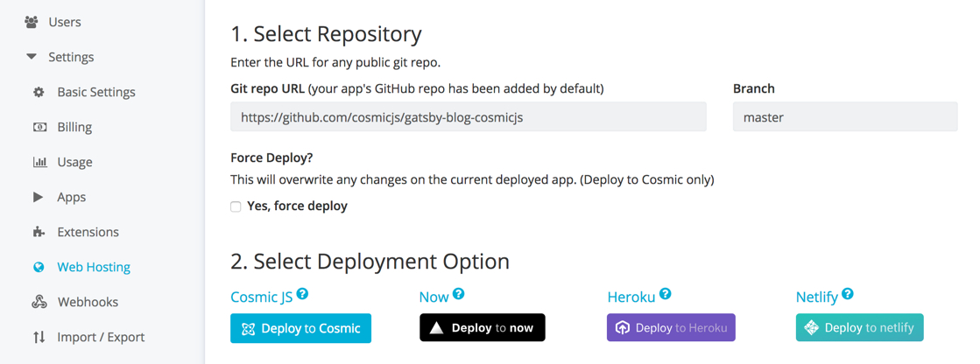Click the Deploy to Cosmic button
The image size is (980, 364).
tap(300, 328)
